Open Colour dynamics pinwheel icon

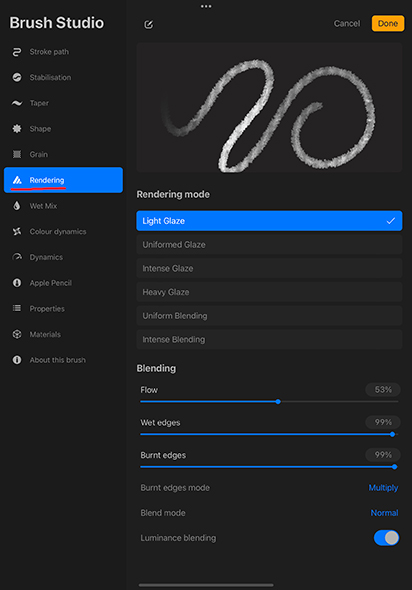[17, 231]
